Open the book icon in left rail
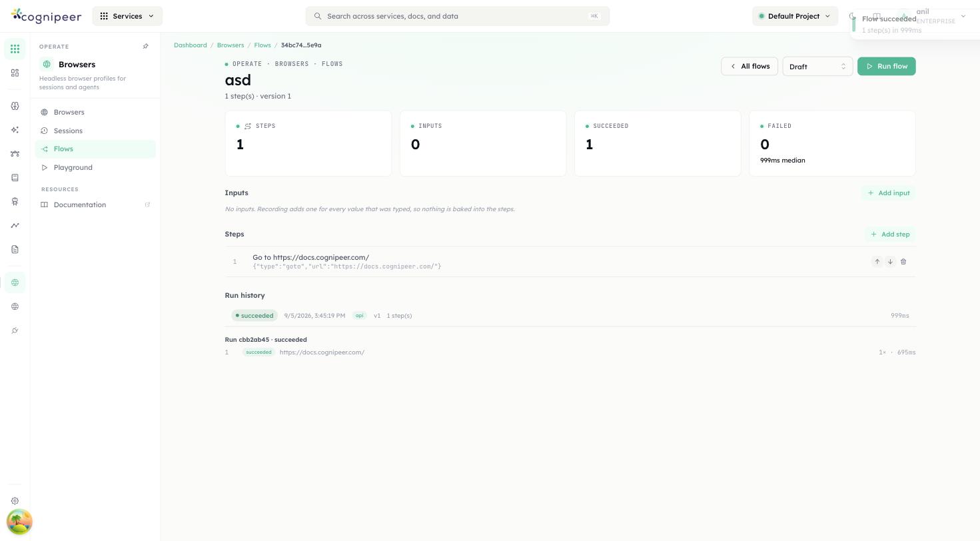The image size is (980, 541). tap(15, 178)
